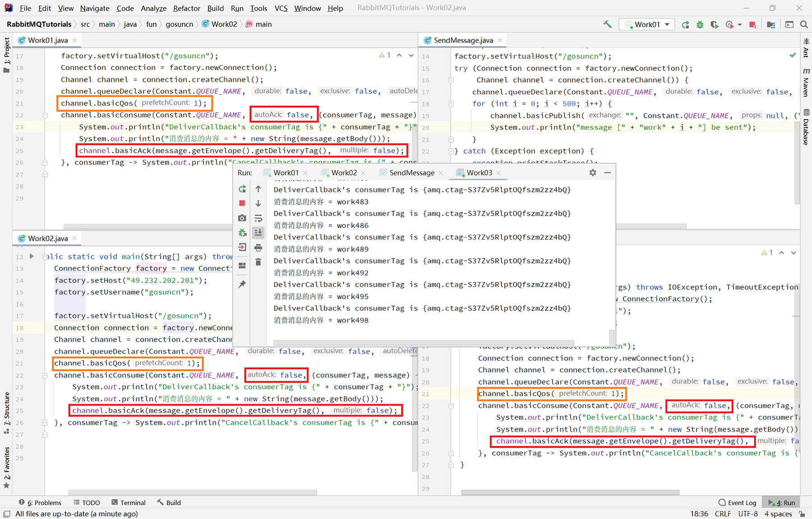Open the TODO tool window
Viewport: 812px width, 519px height.
87,503
